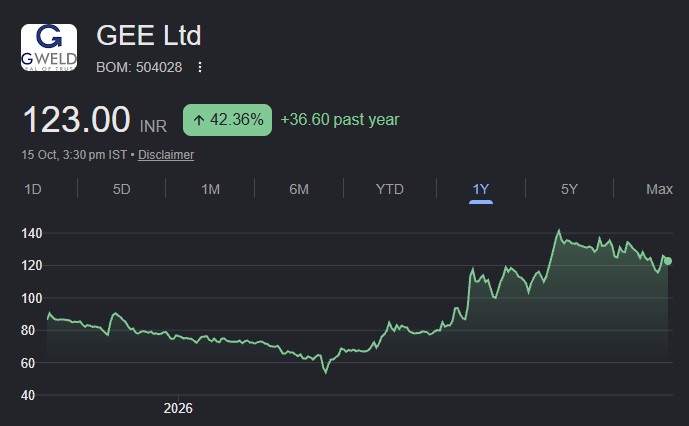Click the 123.00 price value

click(x=76, y=119)
